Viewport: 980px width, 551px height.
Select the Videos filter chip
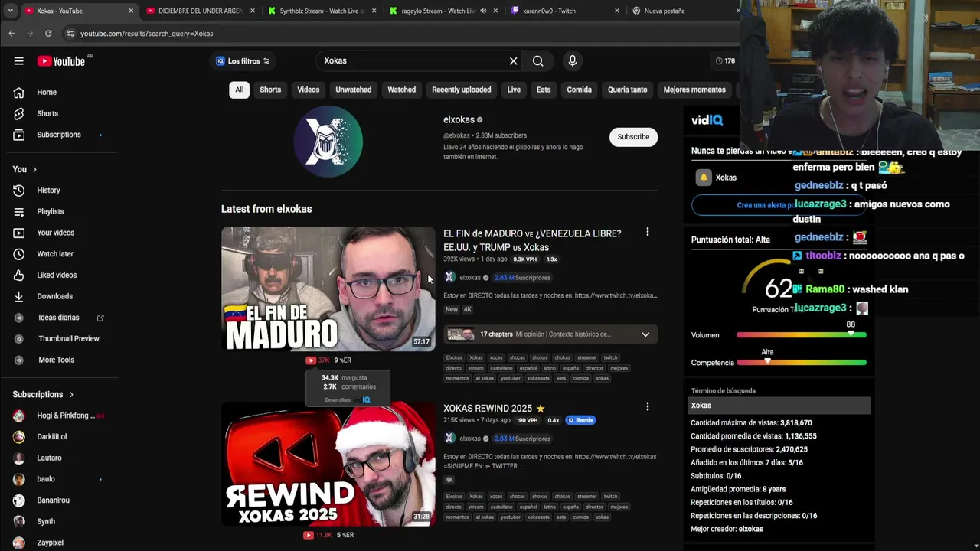(309, 90)
